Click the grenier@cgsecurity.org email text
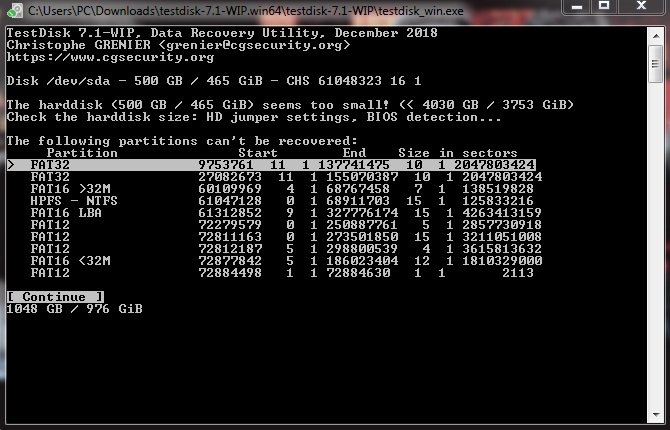Viewport: 670px width, 430px height. (x=254, y=45)
